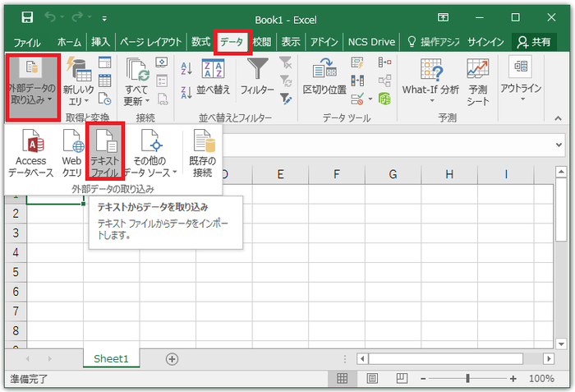The width and height of the screenshot is (575, 392).
Task: Select row header 4
Action: click(x=16, y=252)
